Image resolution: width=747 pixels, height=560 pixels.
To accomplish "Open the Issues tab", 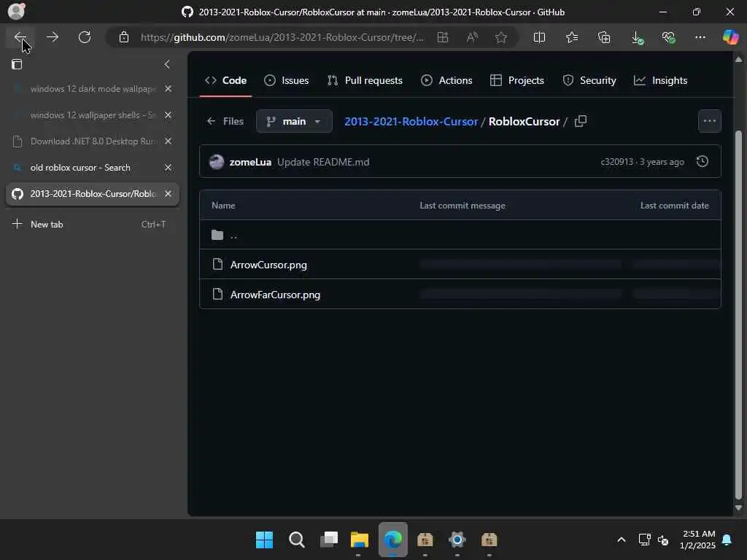I will click(286, 80).
